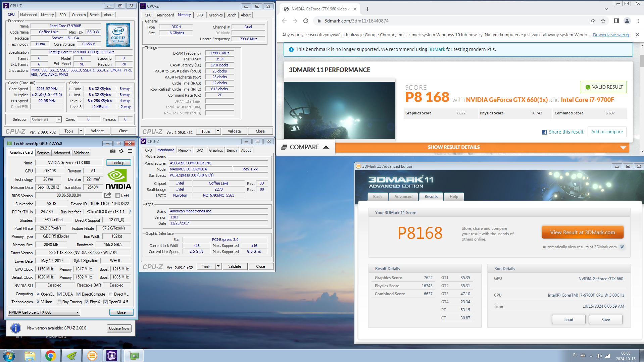The width and height of the screenshot is (644, 362).
Task: Open Chrome's three-dot menu
Action: (x=638, y=21)
